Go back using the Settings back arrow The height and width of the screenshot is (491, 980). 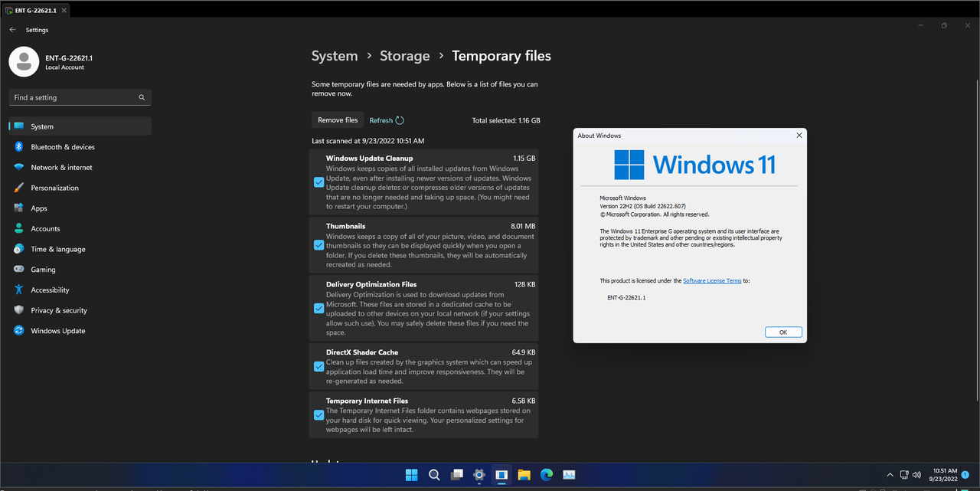(12, 30)
